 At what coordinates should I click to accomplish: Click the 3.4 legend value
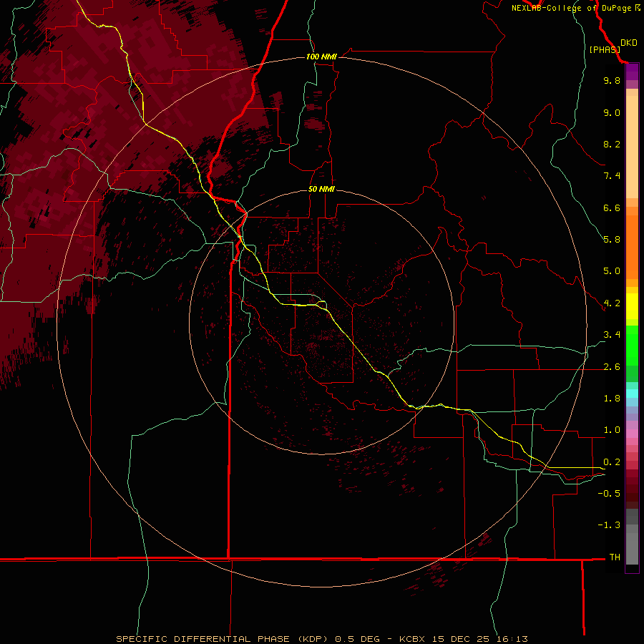click(x=612, y=335)
